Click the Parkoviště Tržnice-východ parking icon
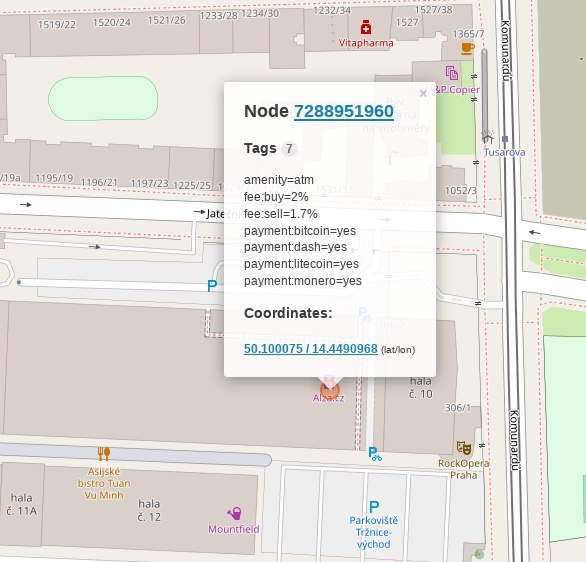Image resolution: width=586 pixels, height=562 pixels. pos(374,507)
